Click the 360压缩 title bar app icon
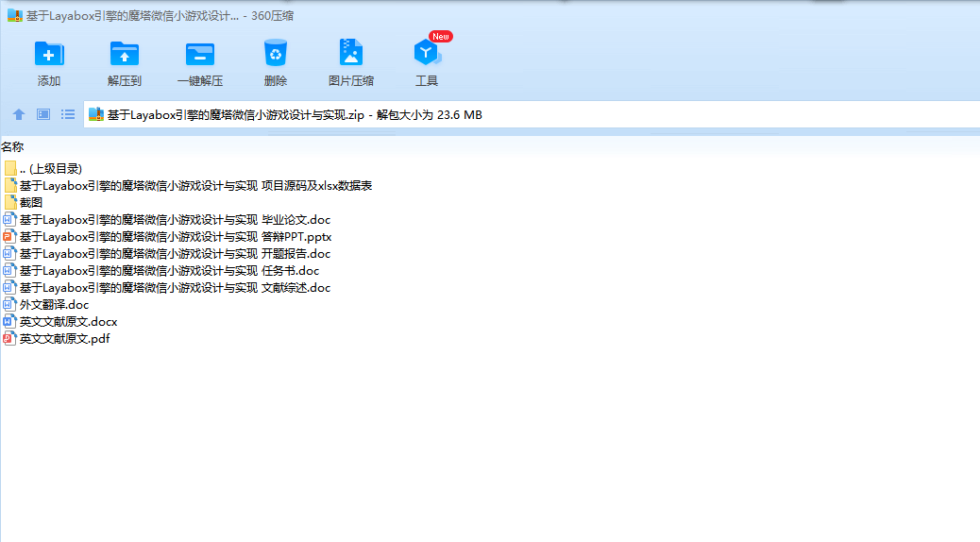This screenshot has height=542, width=980. [x=15, y=16]
